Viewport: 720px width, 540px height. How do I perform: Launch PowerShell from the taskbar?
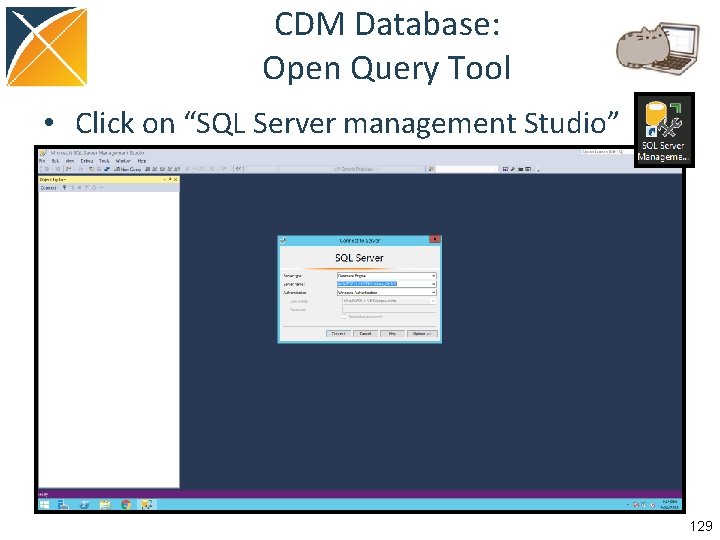click(84, 505)
